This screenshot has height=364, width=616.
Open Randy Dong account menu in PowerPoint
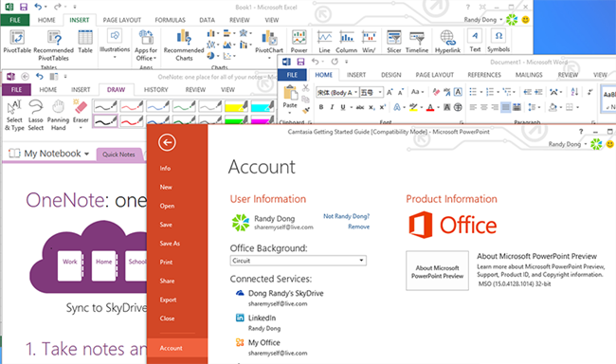[x=568, y=144]
